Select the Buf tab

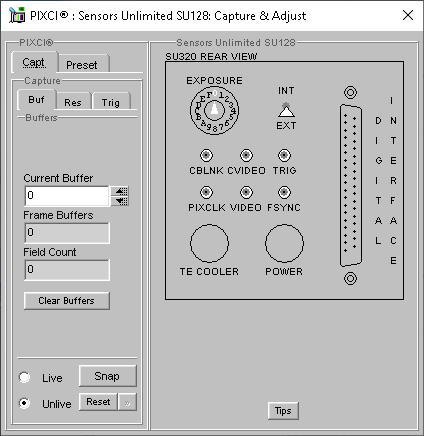click(36, 99)
